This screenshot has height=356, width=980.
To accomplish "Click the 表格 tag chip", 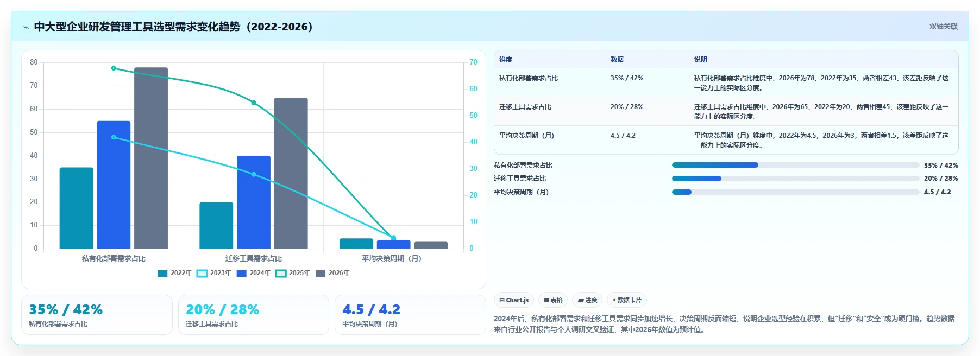I will point(553,300).
